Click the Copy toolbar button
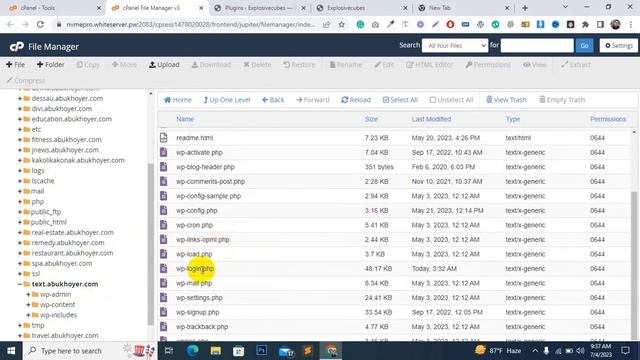 click(x=88, y=64)
